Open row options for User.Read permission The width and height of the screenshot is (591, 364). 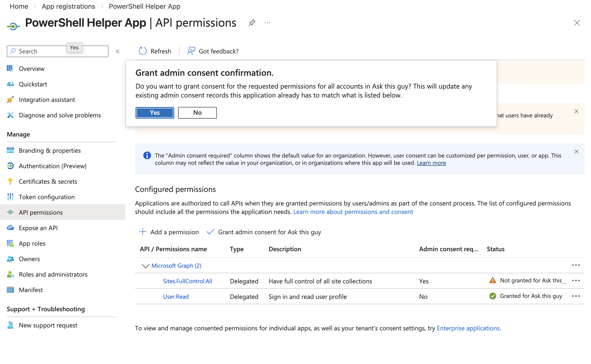[x=576, y=296]
